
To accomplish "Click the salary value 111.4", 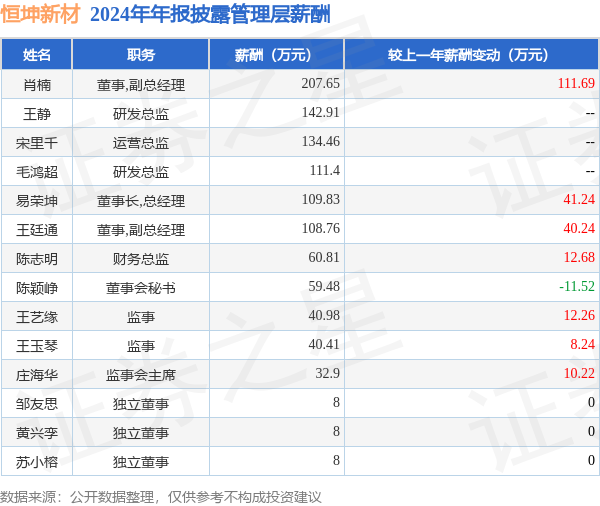I will point(324,170).
